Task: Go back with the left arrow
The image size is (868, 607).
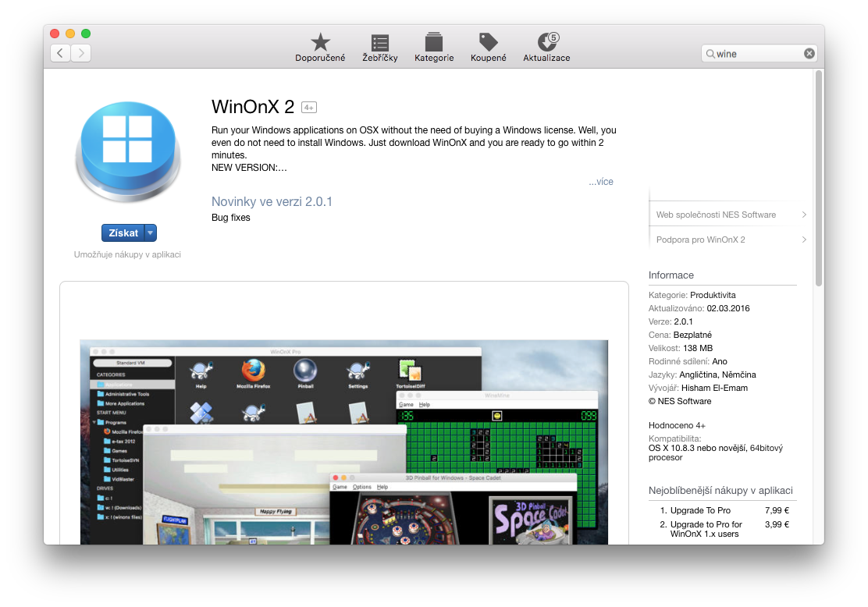Action: coord(61,53)
